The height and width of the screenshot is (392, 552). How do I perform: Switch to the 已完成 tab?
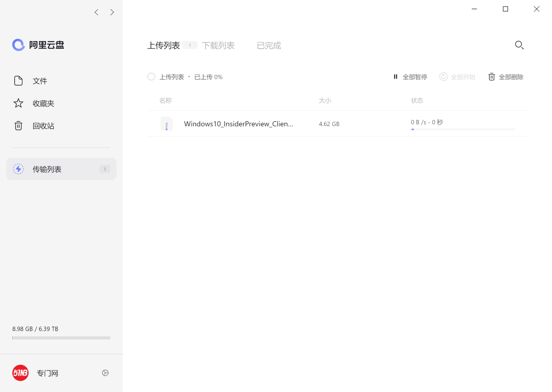pos(269,45)
